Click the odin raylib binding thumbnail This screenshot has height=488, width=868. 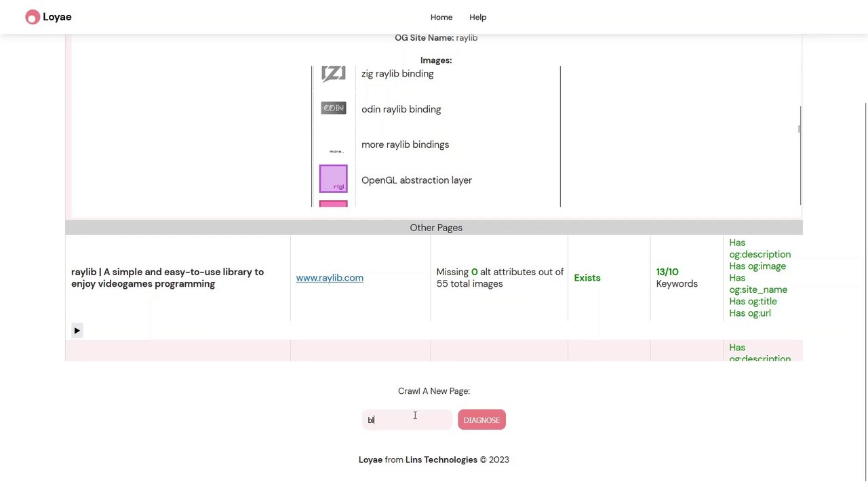[333, 108]
